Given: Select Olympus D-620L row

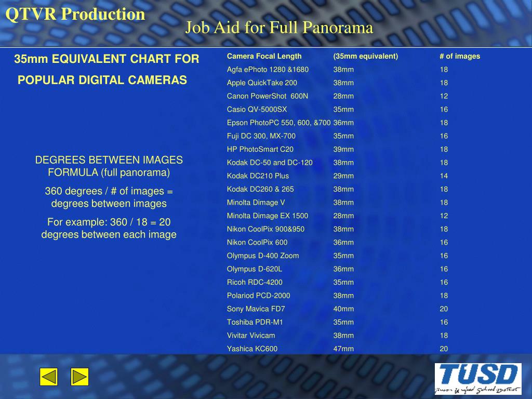Looking at the screenshot, I should pyautogui.click(x=338, y=269).
